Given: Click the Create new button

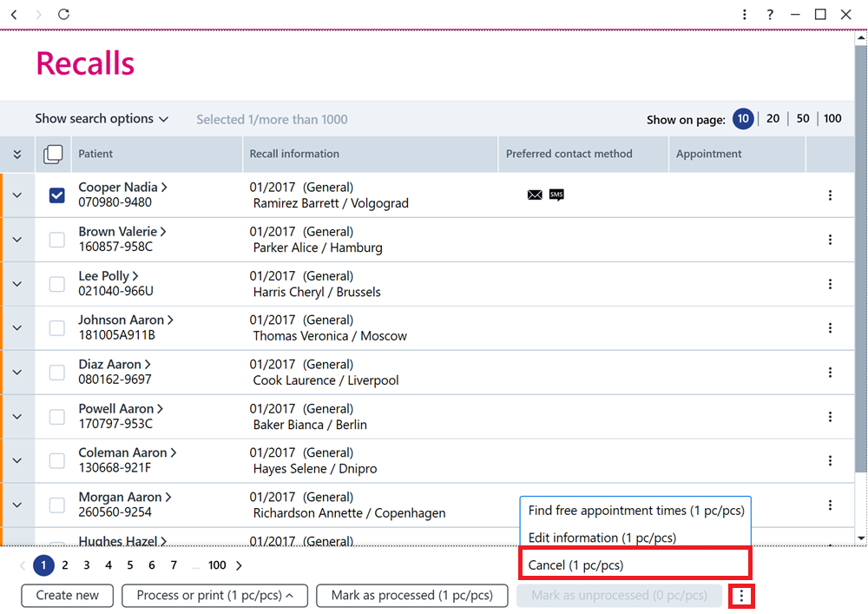Looking at the screenshot, I should (x=68, y=596).
